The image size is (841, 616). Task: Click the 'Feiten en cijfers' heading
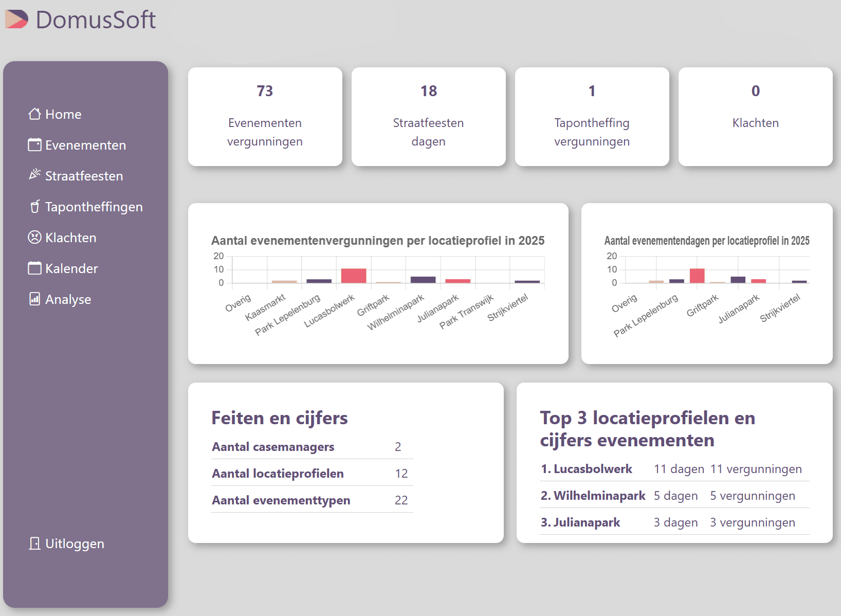click(x=280, y=418)
